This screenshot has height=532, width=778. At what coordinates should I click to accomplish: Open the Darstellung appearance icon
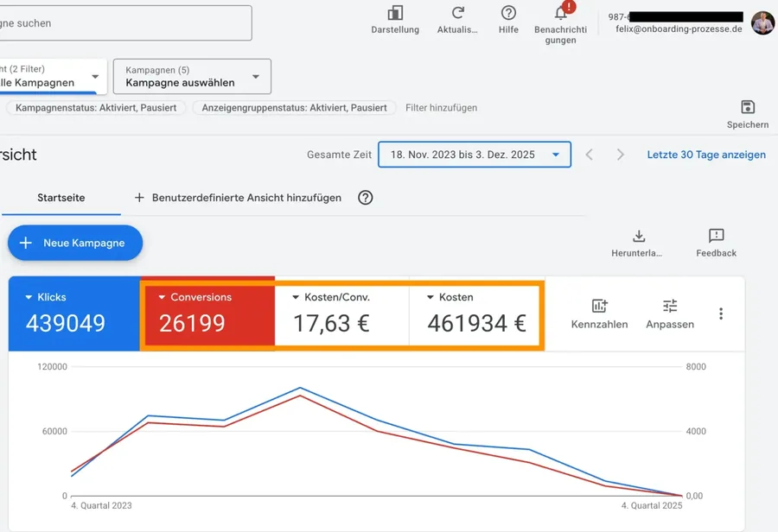(x=395, y=13)
